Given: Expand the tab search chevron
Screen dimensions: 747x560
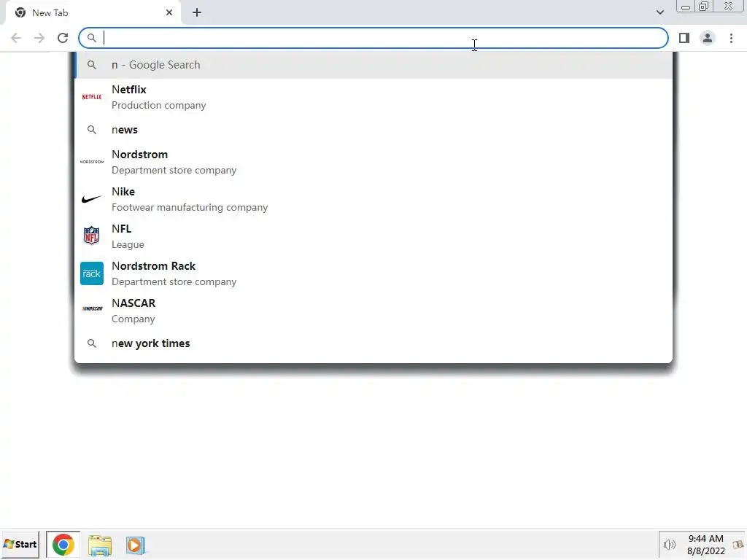Looking at the screenshot, I should tap(659, 12).
